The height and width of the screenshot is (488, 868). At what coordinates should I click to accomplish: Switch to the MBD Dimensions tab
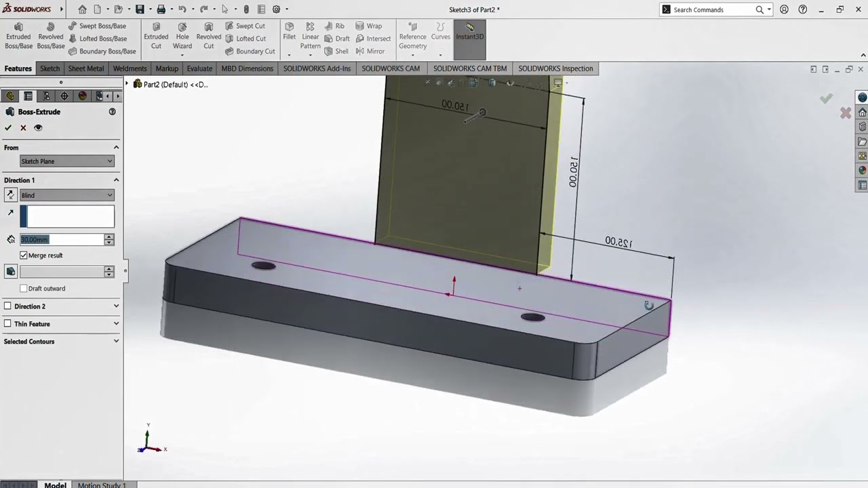247,68
